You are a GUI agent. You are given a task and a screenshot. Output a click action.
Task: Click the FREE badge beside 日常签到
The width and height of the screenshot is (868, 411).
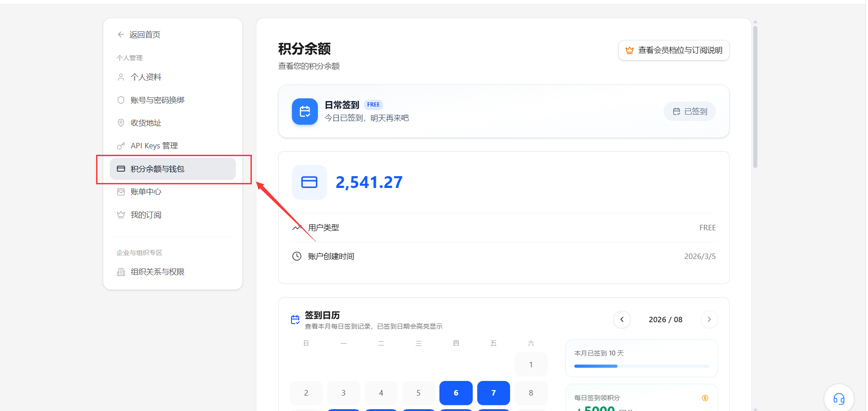(x=373, y=105)
